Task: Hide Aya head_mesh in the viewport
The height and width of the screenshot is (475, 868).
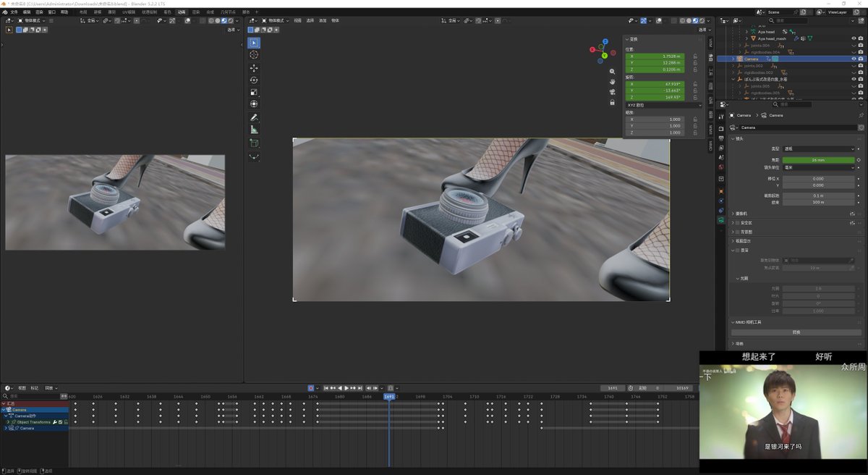Action: click(854, 38)
